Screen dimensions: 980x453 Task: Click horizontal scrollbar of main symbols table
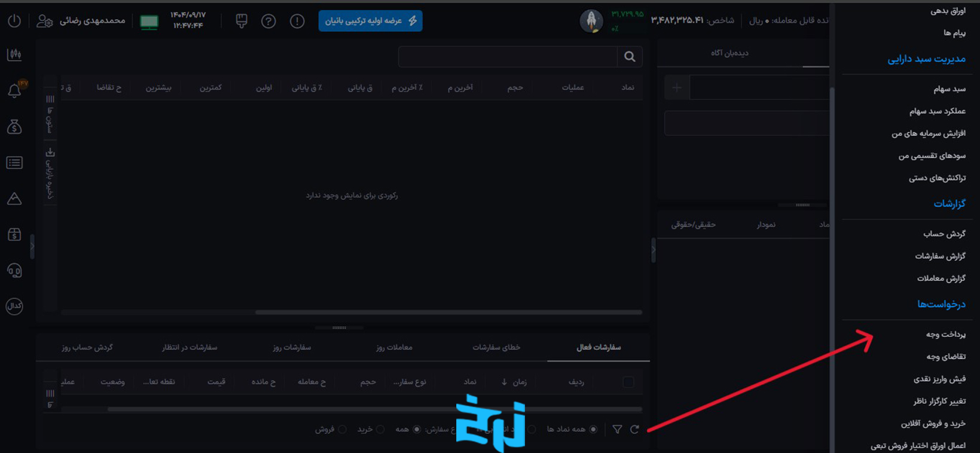(x=448, y=312)
